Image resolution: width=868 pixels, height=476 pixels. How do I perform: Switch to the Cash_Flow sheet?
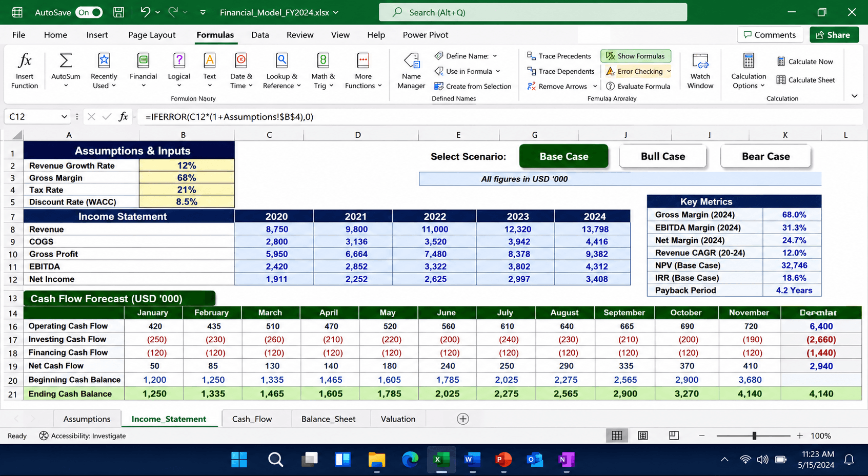point(252,419)
